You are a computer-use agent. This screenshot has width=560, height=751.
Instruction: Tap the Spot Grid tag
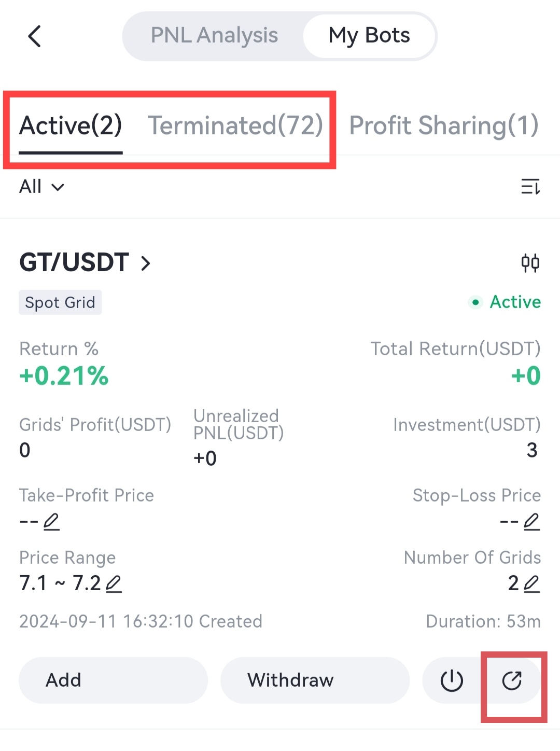click(x=60, y=302)
